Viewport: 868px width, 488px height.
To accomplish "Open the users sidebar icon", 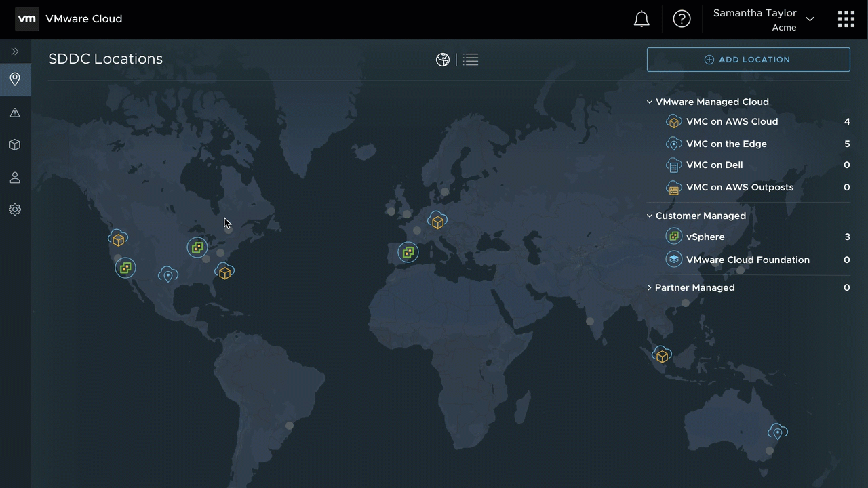I will click(x=15, y=178).
